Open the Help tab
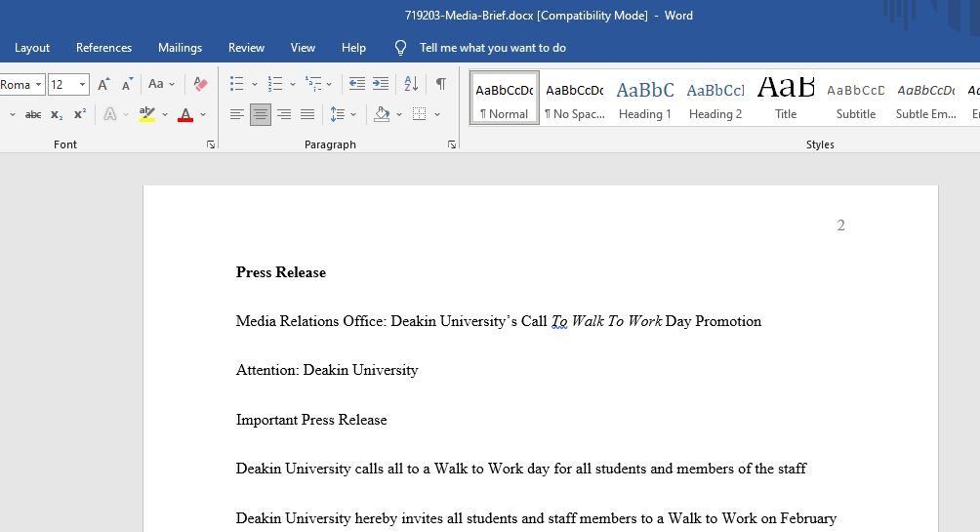The image size is (980, 532). click(353, 48)
